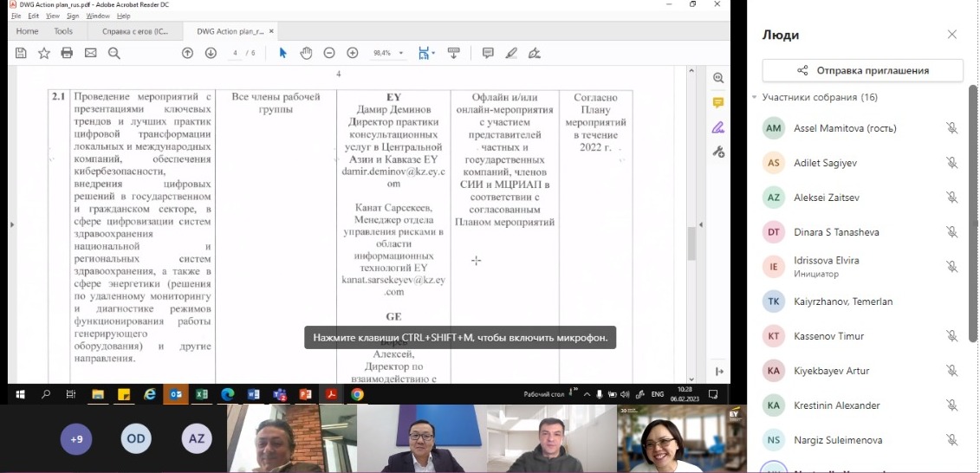The height and width of the screenshot is (473, 980).
Task: Switch to the Tools tab
Action: coord(63,31)
